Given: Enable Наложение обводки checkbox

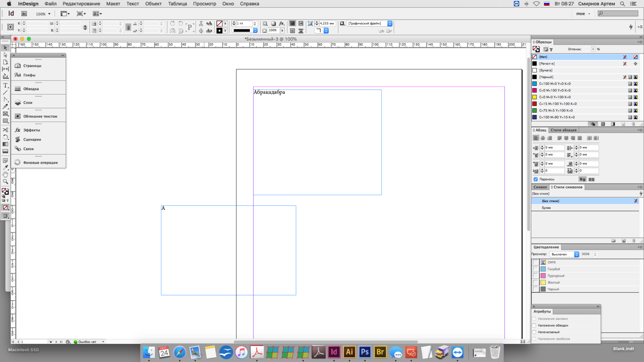Looking at the screenshot, I should click(535, 326).
